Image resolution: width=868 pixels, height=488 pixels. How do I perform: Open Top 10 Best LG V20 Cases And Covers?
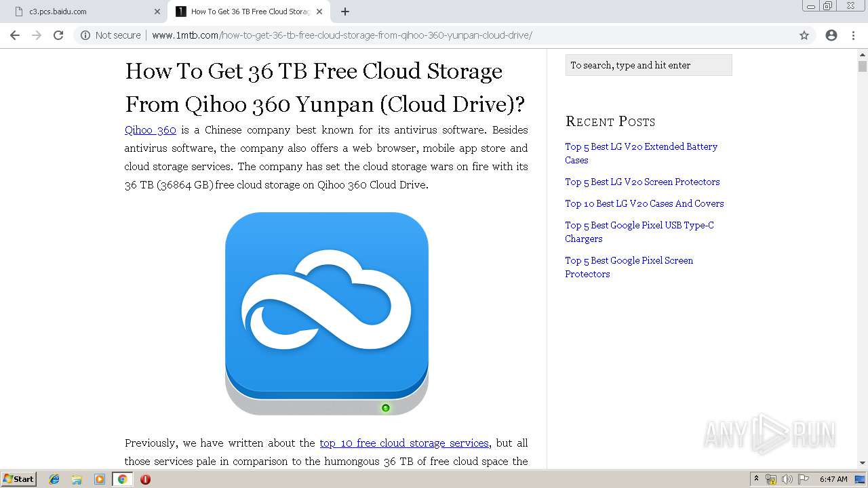[644, 203]
